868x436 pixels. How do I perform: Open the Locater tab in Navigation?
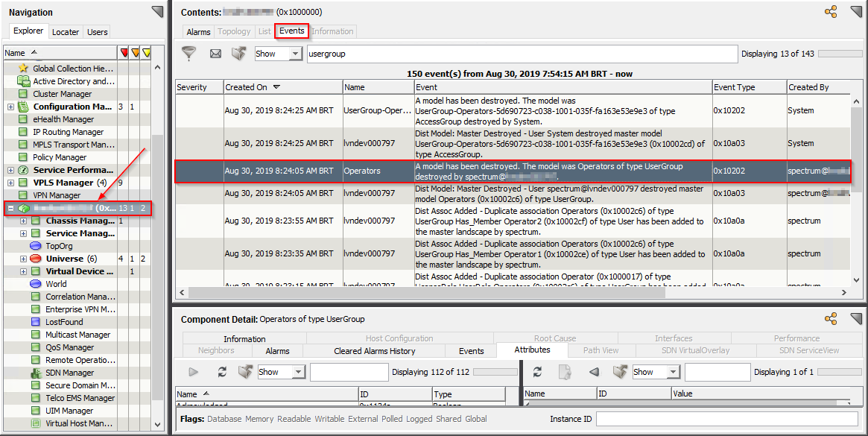tap(66, 32)
